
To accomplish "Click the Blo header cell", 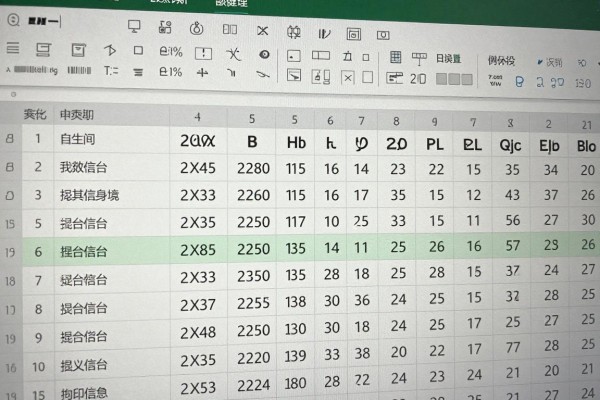I will point(586,146).
